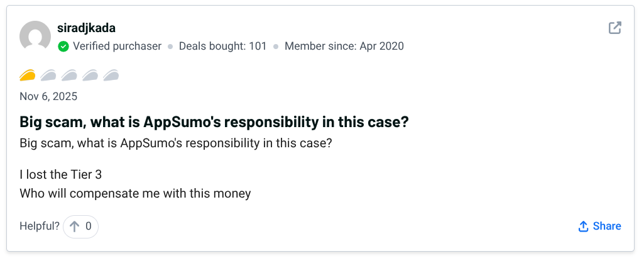
Task: Click the bold Big scam review title
Action: click(214, 122)
